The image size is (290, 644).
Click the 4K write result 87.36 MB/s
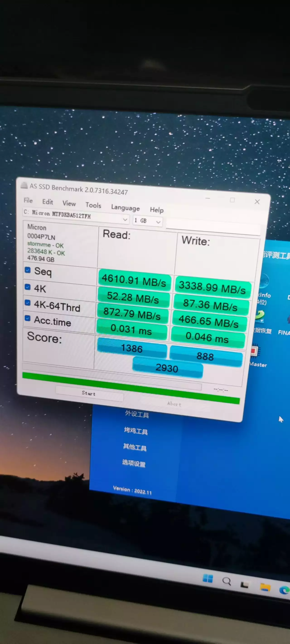211,305
